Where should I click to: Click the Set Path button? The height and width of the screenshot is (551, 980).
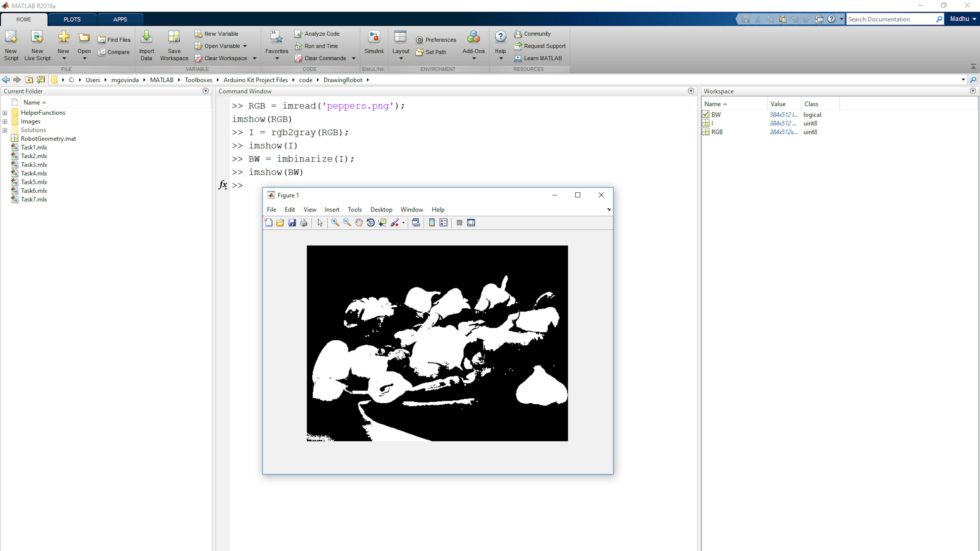tap(431, 52)
